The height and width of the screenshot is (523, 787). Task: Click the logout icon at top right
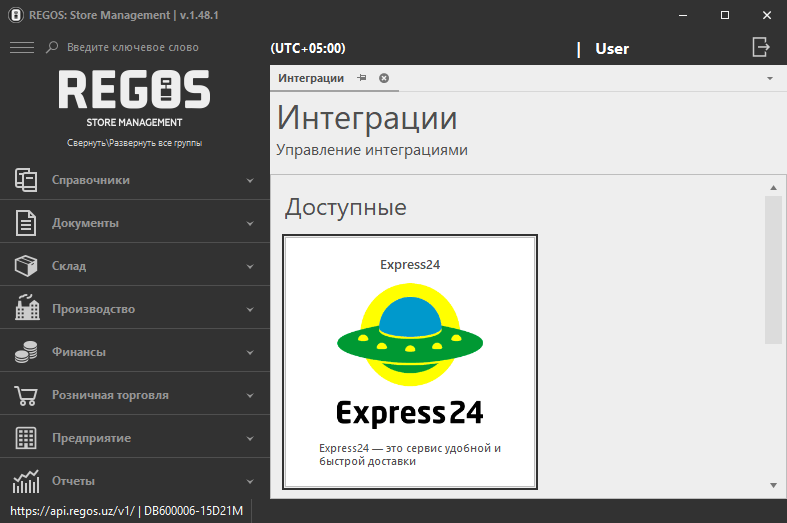761,47
